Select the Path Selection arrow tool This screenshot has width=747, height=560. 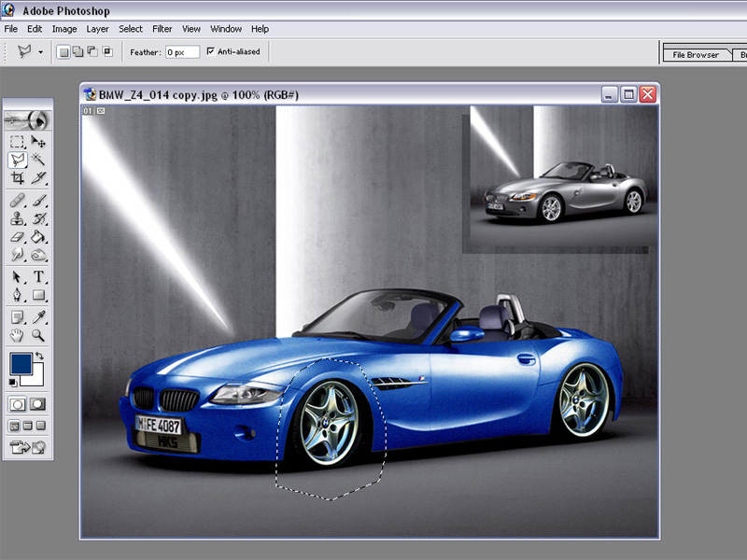17,276
